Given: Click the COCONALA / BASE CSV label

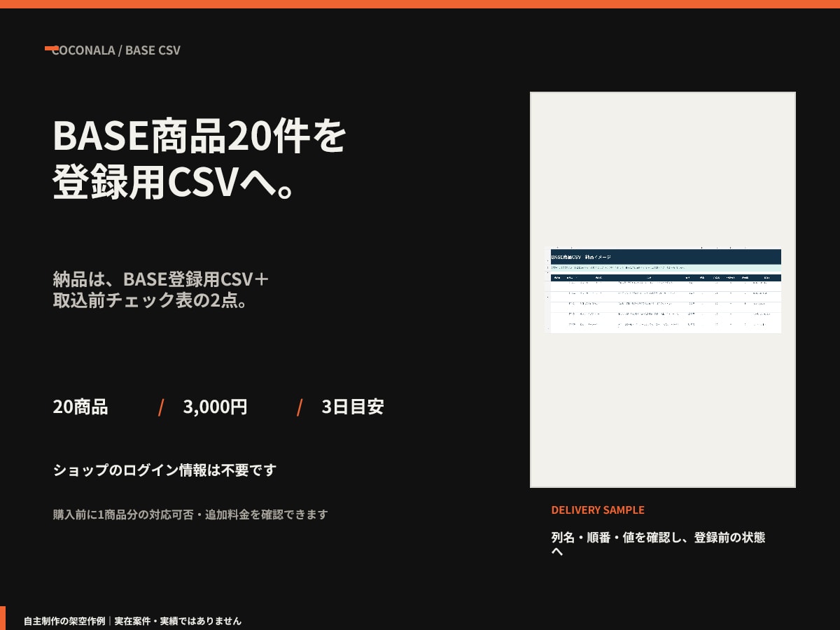Looking at the screenshot, I should (x=116, y=50).
